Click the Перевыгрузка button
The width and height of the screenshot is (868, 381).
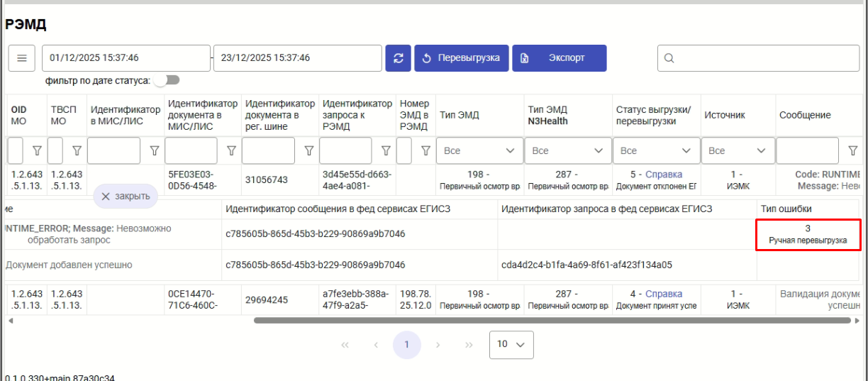462,58
